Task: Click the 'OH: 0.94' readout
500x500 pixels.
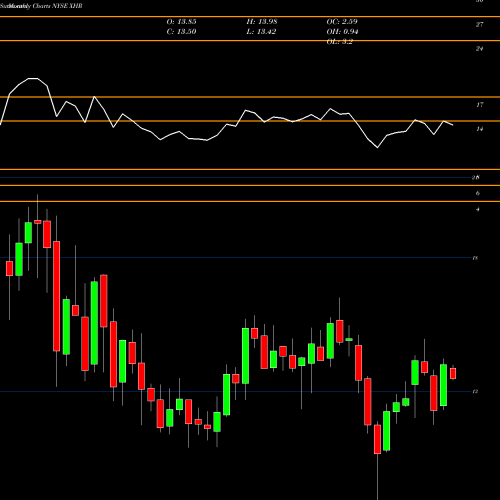Action: [342, 32]
